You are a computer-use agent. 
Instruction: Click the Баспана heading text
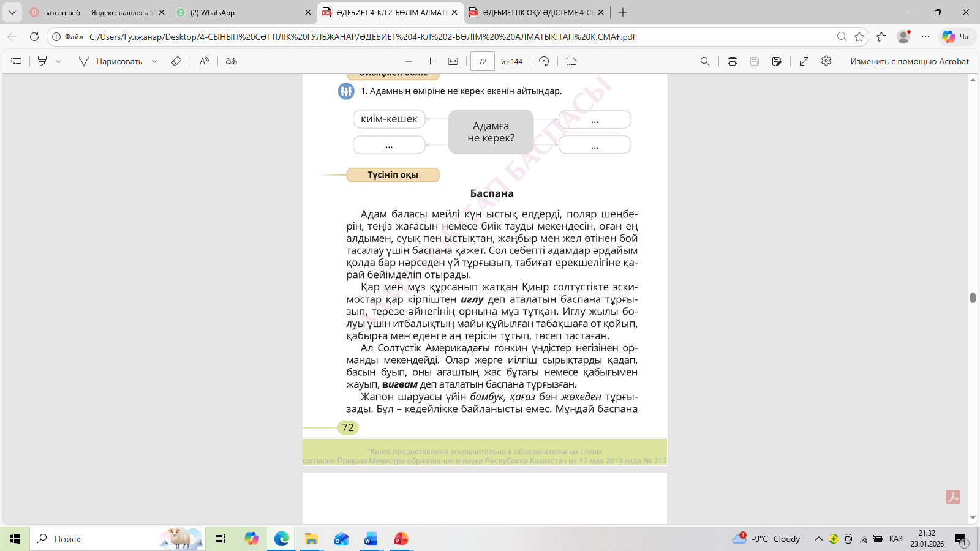[492, 193]
